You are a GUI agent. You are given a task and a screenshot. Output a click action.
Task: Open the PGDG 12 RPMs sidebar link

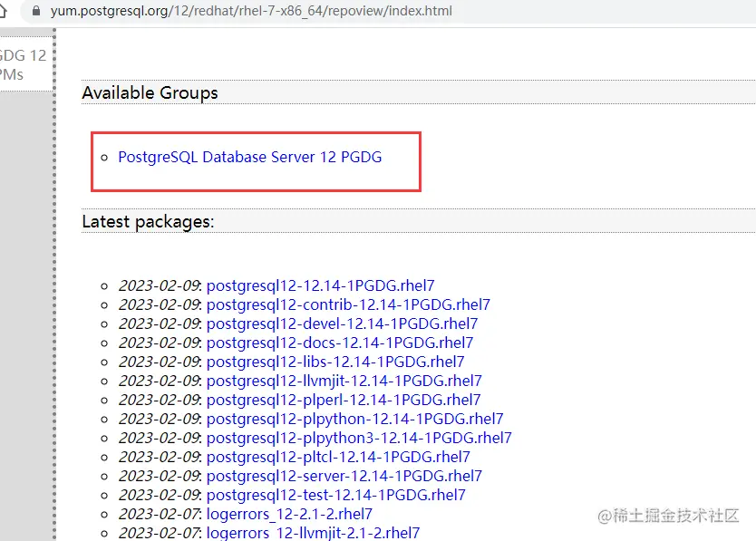(x=21, y=63)
